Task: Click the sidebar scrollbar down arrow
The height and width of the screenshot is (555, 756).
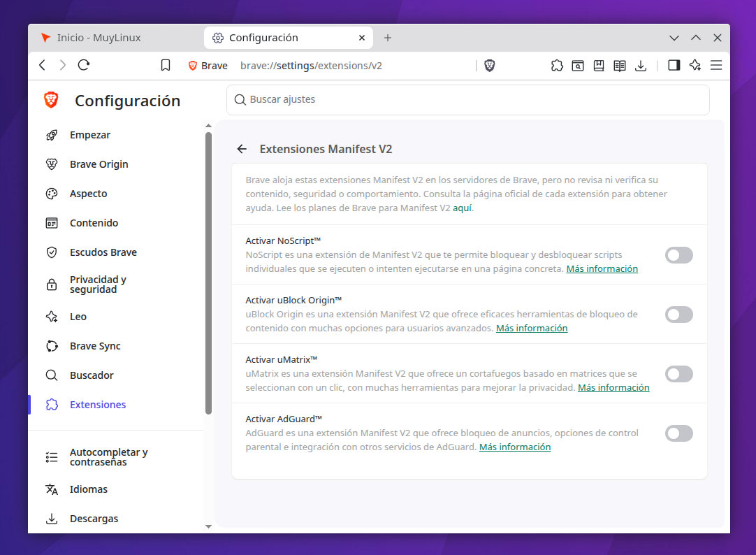Action: [208, 526]
